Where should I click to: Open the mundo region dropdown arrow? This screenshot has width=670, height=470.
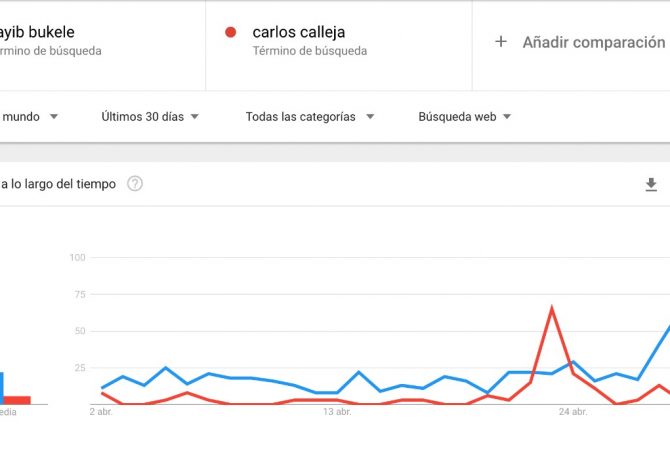(54, 116)
